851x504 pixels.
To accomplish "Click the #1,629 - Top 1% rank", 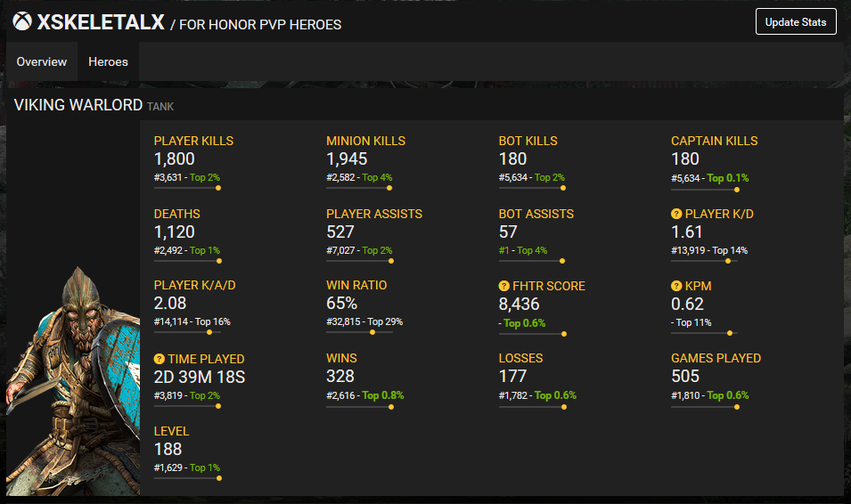I will click(x=187, y=467).
